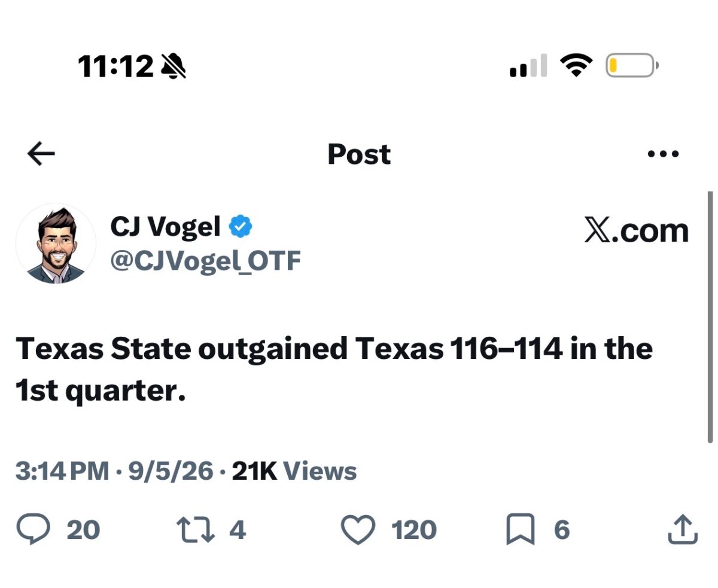718x588 pixels.
Task: Tap the battery indicator icon
Action: click(x=632, y=65)
